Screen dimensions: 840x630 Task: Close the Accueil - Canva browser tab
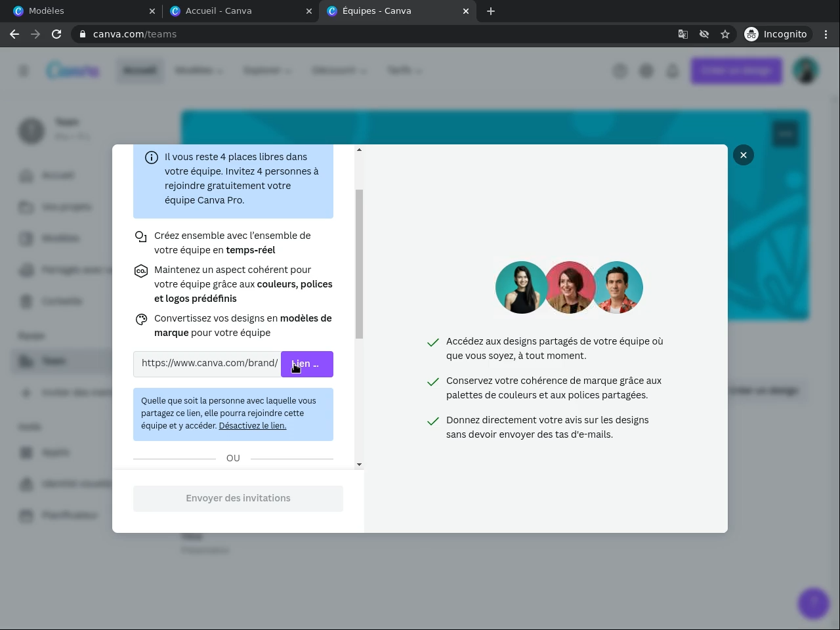309,11
